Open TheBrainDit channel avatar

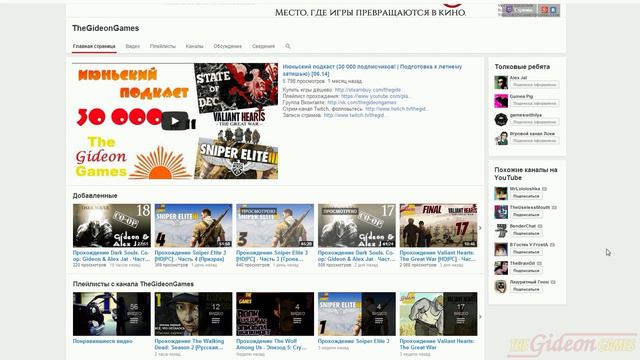tap(501, 268)
